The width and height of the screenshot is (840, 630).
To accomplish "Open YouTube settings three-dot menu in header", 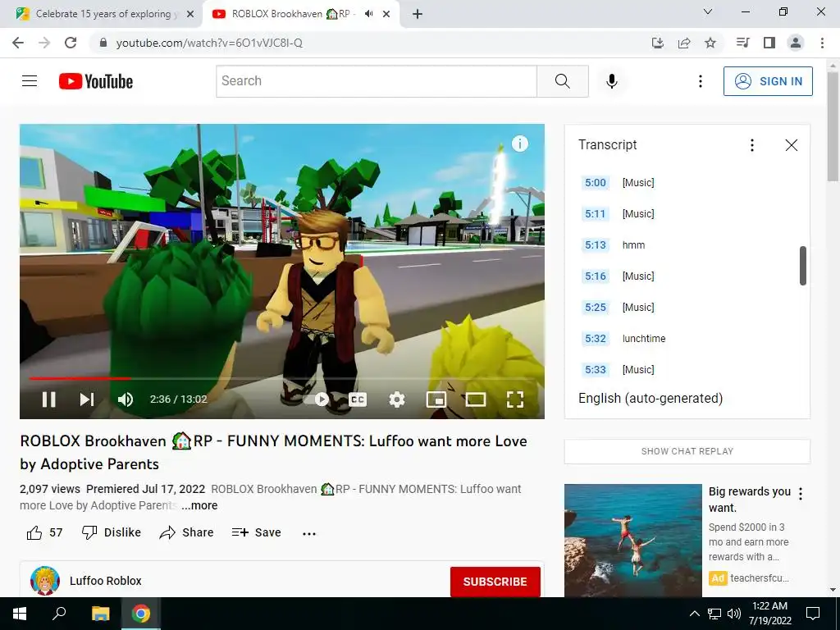I will [x=701, y=81].
